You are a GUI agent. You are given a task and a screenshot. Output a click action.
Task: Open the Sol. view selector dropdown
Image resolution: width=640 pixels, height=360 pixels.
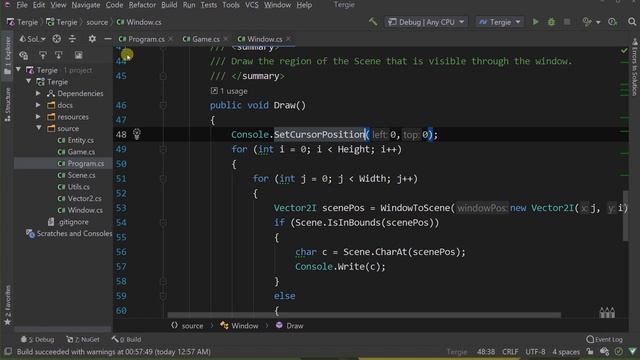[32, 39]
